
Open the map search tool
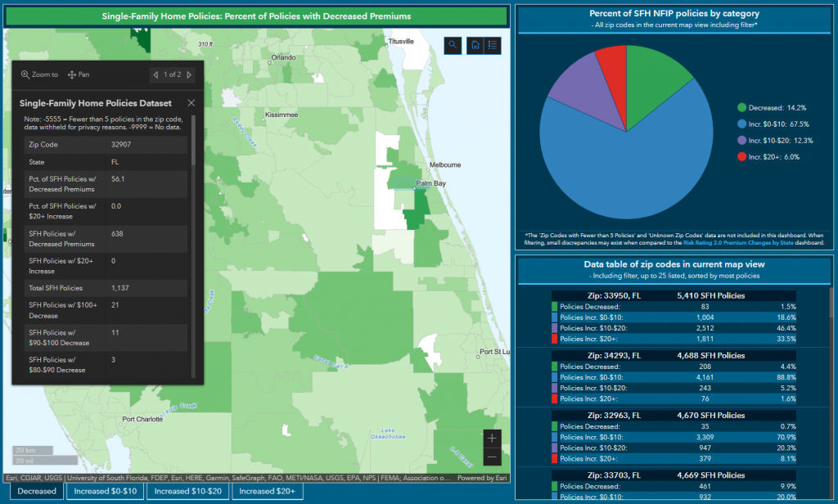click(x=453, y=45)
